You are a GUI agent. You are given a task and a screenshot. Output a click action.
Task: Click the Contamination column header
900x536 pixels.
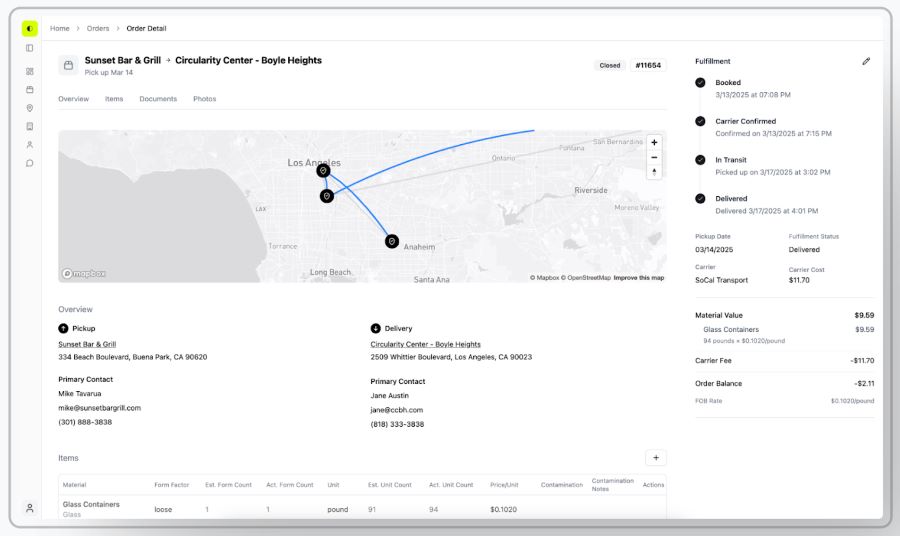[x=561, y=485]
